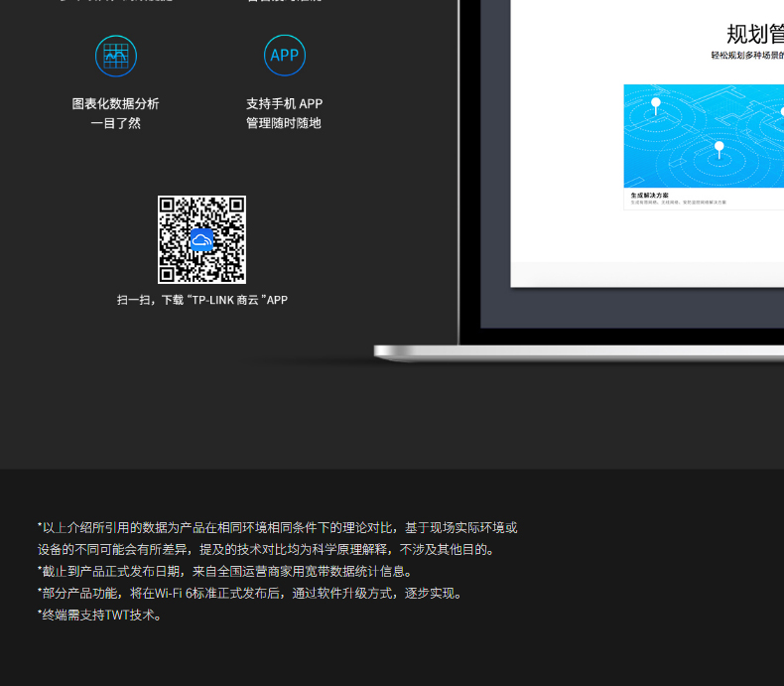Select the text "管理随时随地"
This screenshot has width=784, height=686.
pos(284,123)
